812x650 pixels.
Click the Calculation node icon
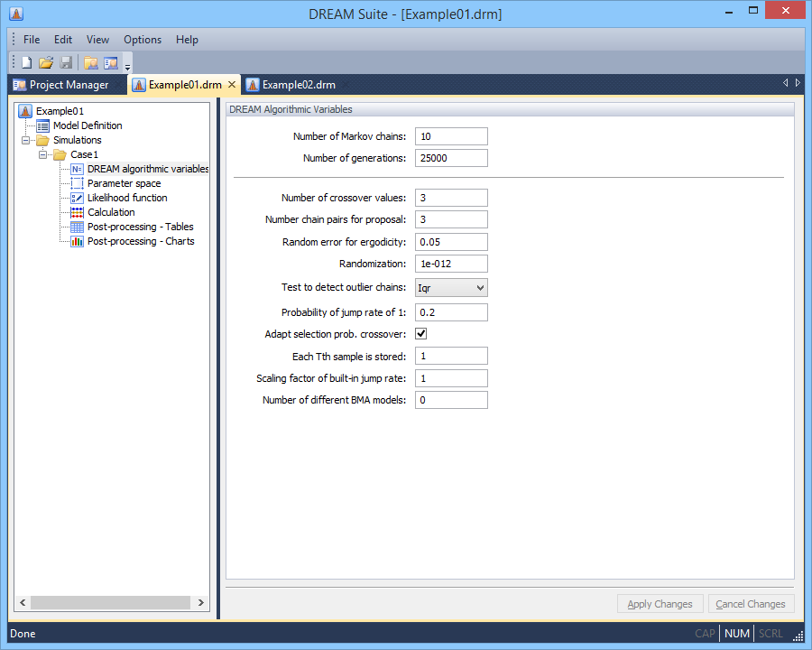pyautogui.click(x=77, y=212)
